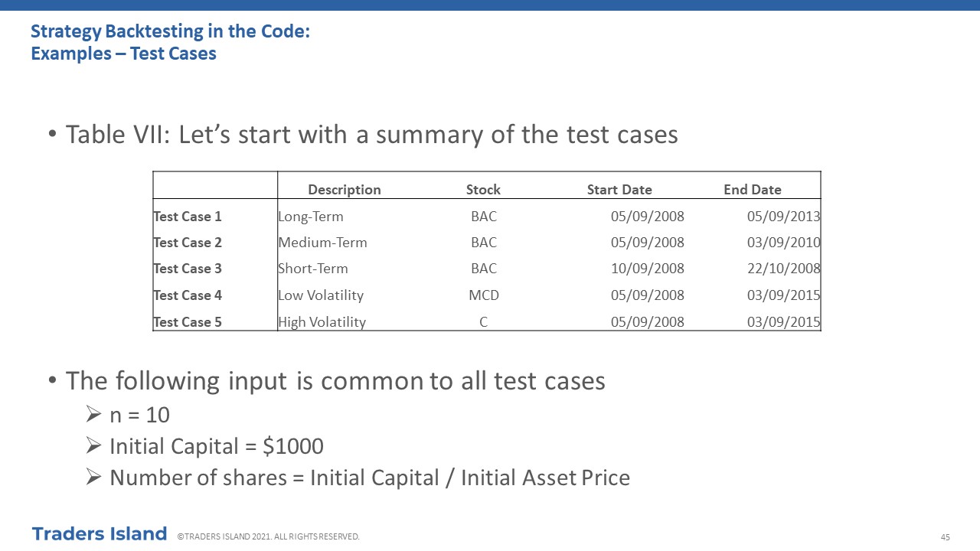Click the arrow bullet beside Initial Capital
The image size is (980, 551).
(93, 446)
